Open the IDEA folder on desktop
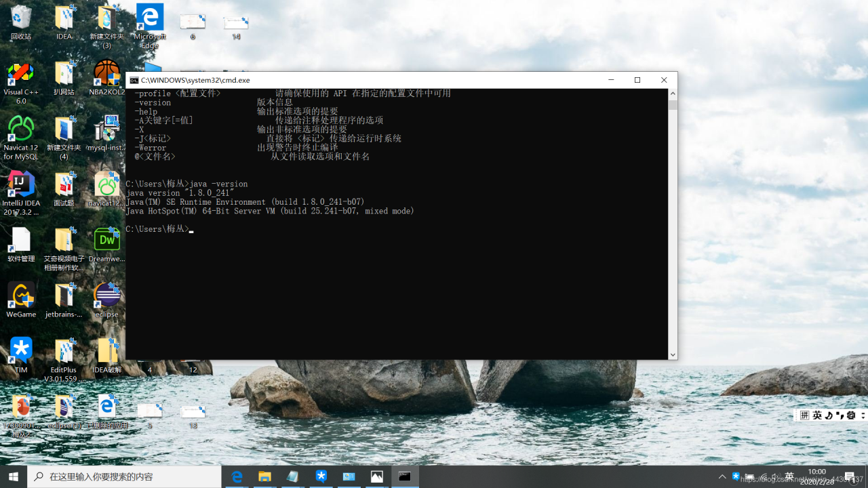 point(64,22)
